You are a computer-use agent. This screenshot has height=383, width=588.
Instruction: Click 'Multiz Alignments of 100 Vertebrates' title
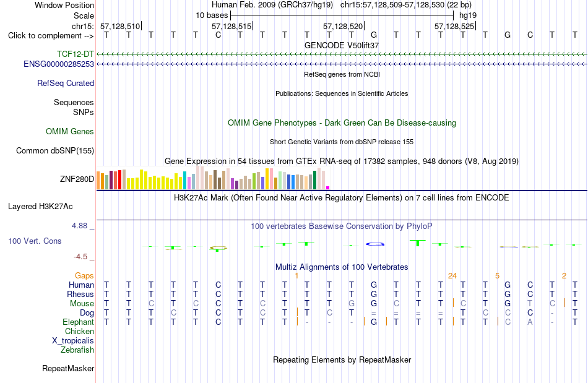click(342, 267)
